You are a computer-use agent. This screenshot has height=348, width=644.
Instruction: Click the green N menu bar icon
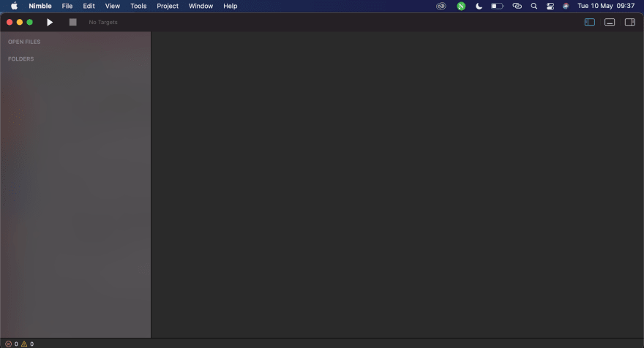point(461,6)
